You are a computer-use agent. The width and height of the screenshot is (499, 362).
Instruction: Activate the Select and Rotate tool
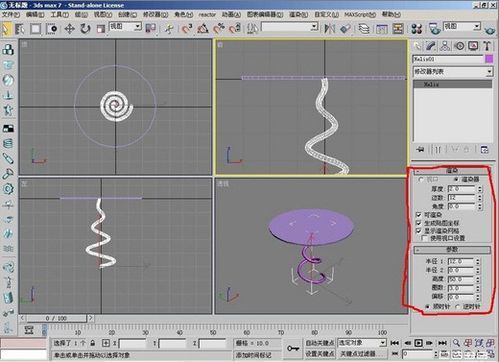coord(85,29)
